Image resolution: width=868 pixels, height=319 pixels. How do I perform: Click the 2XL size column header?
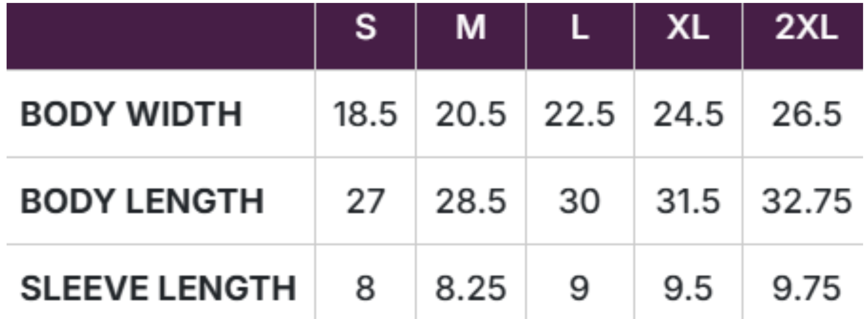806,28
